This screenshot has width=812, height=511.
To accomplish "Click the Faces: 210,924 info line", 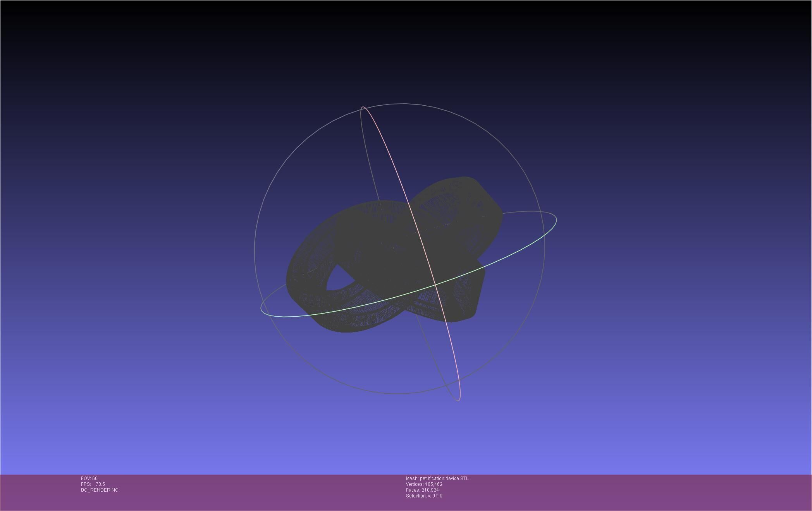I will pos(422,490).
